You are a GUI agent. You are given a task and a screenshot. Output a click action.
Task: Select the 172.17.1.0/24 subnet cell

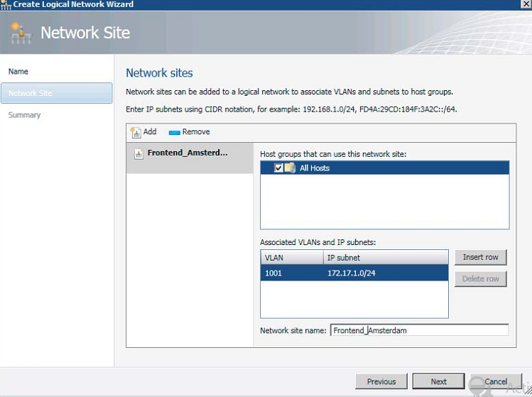[x=386, y=273]
